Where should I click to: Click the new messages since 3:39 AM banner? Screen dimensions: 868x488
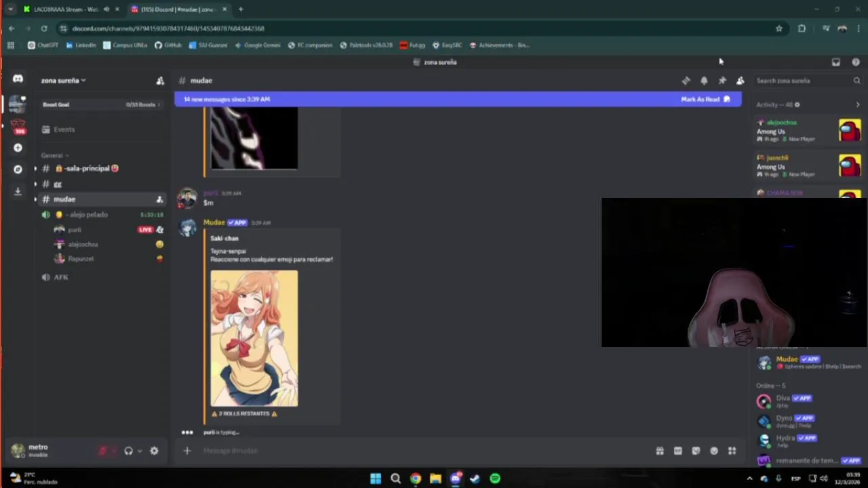(458, 100)
